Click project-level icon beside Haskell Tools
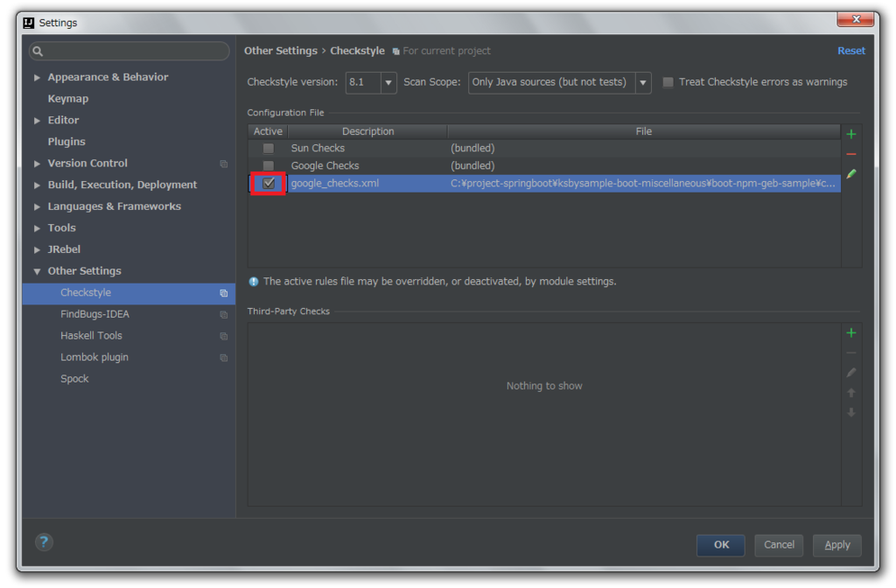Image resolution: width=896 pixels, height=588 pixels. (x=223, y=336)
